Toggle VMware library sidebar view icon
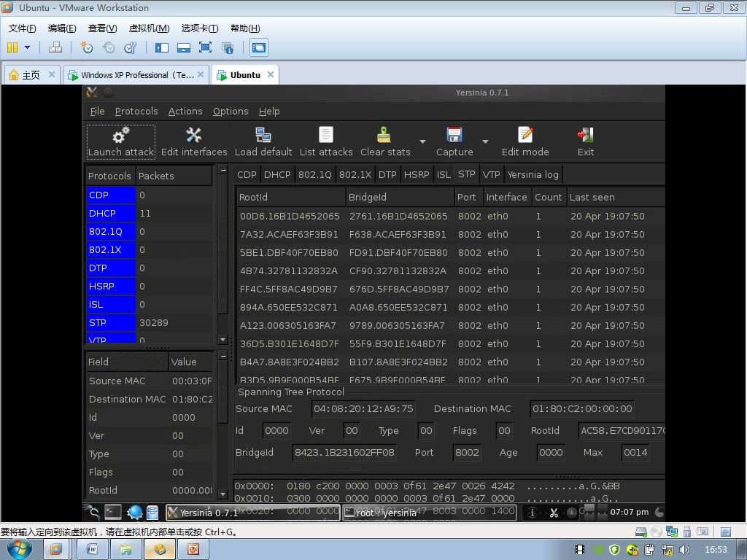The image size is (747, 560). click(x=162, y=47)
